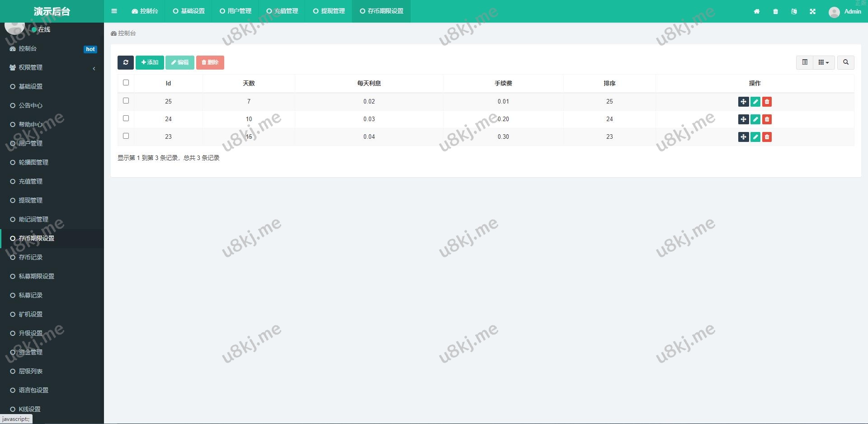The height and width of the screenshot is (424, 868).
Task: Click the green 添加 button
Action: click(x=150, y=62)
